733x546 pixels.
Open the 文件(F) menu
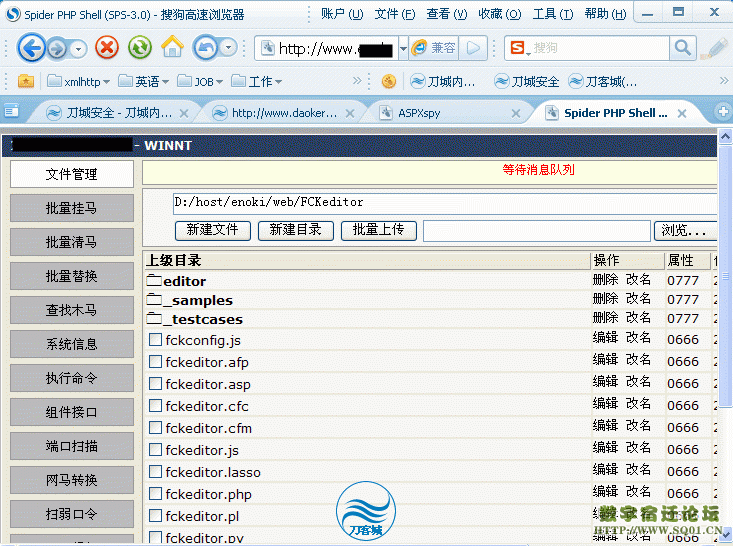[395, 14]
